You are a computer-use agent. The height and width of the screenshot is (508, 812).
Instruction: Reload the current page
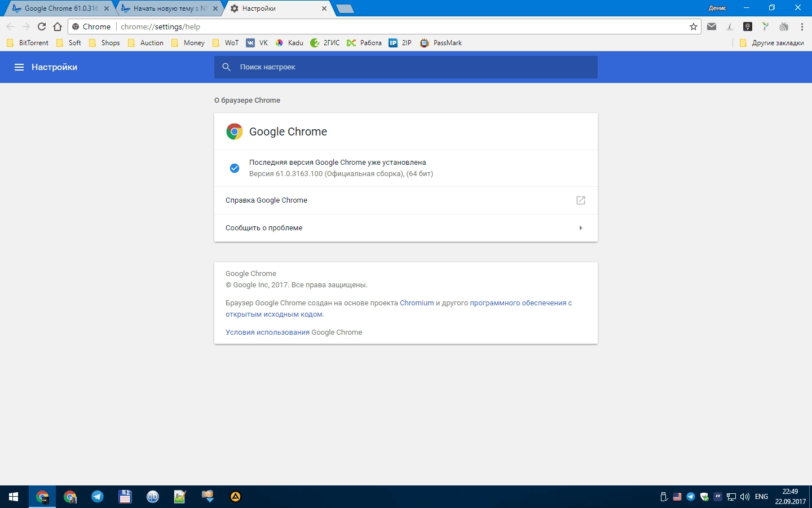click(x=42, y=27)
